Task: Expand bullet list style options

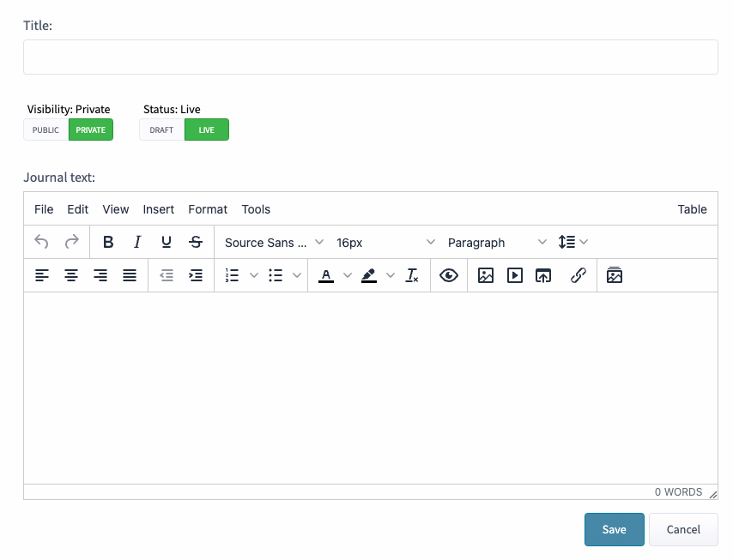Action: (297, 275)
